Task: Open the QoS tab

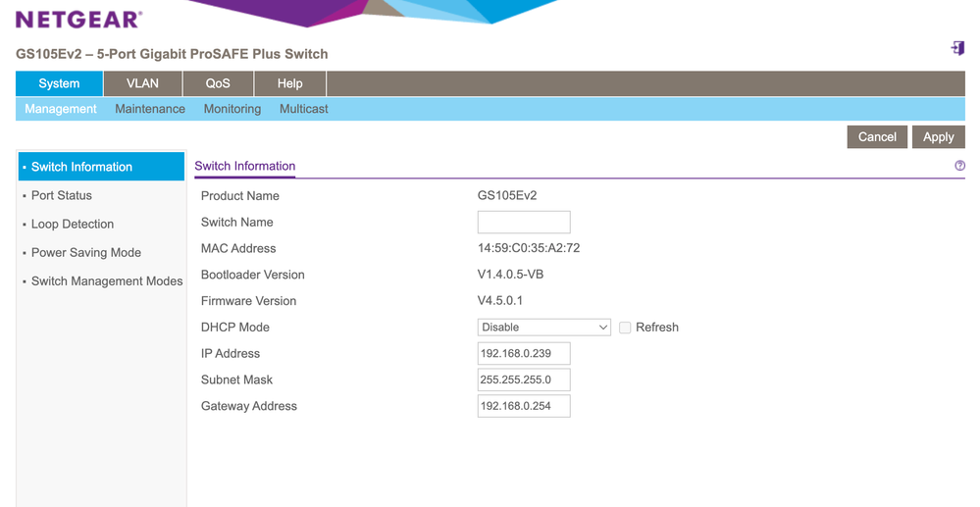Action: point(218,83)
